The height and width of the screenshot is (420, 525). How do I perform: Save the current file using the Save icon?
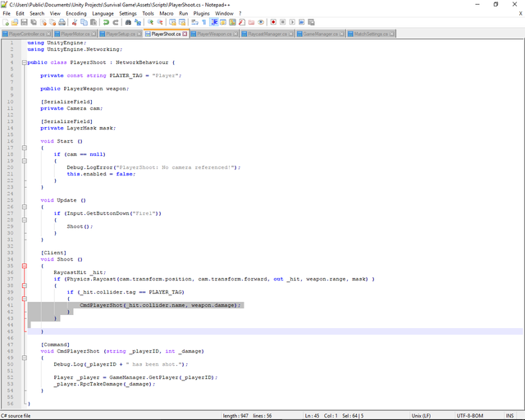[x=24, y=22]
